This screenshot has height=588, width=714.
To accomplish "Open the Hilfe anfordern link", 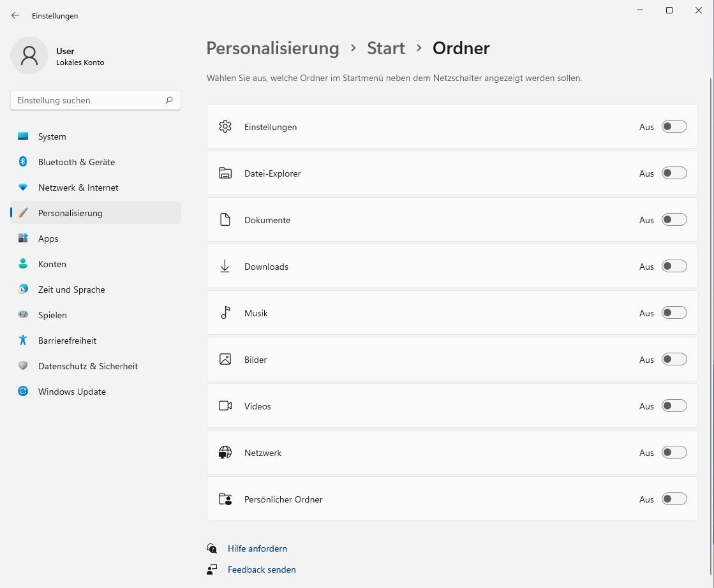I will (x=257, y=548).
